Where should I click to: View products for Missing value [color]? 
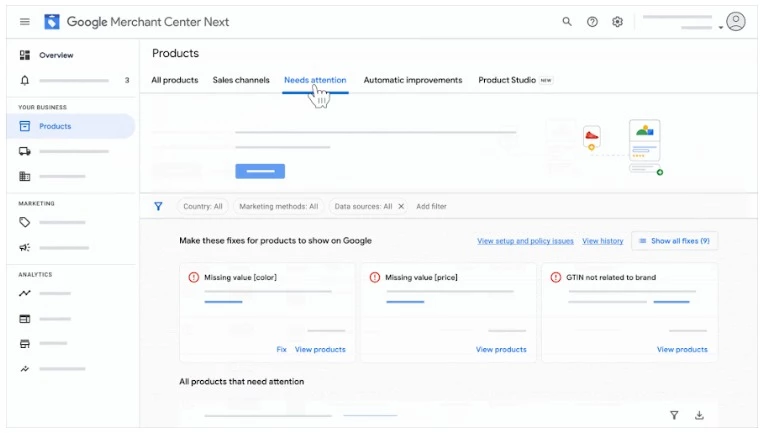tap(320, 349)
